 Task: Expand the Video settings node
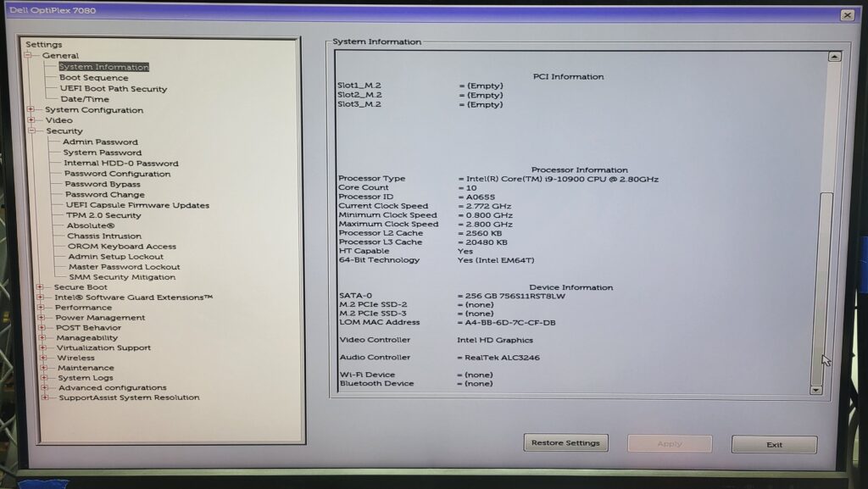(31, 120)
